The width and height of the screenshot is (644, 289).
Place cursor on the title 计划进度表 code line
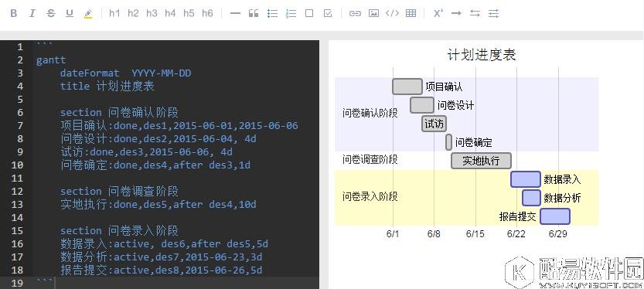107,87
